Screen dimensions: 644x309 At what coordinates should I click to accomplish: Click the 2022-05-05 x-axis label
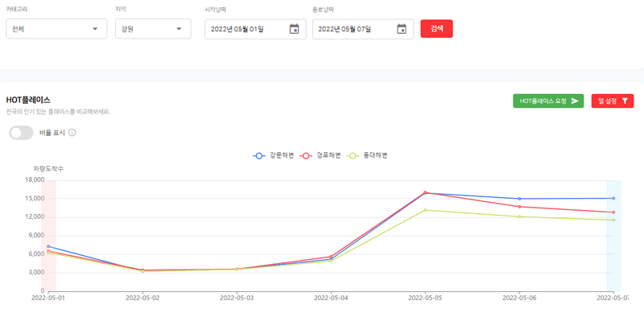[x=425, y=298]
